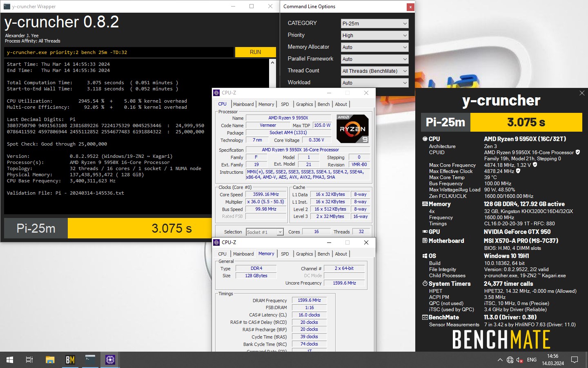Click the AMD Ryzen 9 logo in CPU-Z

(352, 128)
